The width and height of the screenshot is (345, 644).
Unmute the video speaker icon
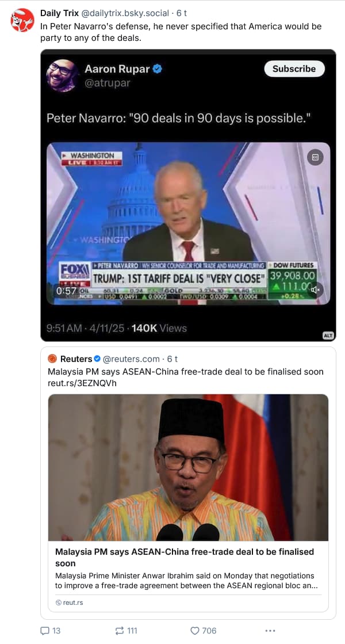315,290
